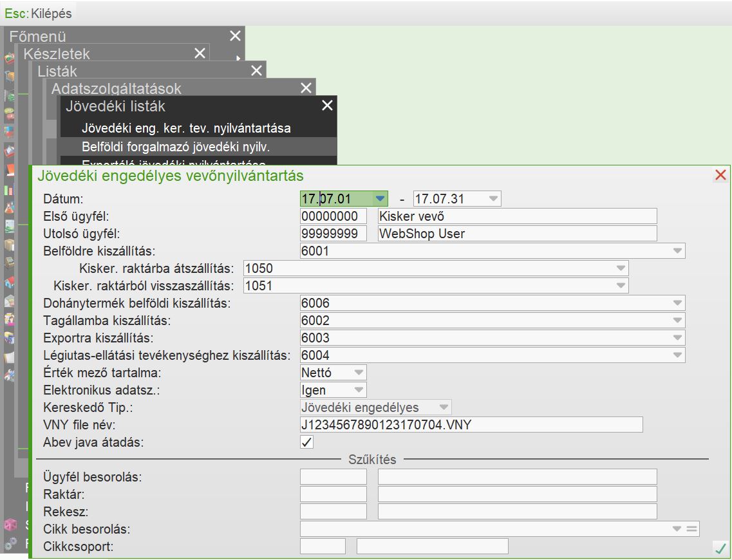Open the start date picker dropdown arrow
The height and width of the screenshot is (560, 732).
(380, 199)
